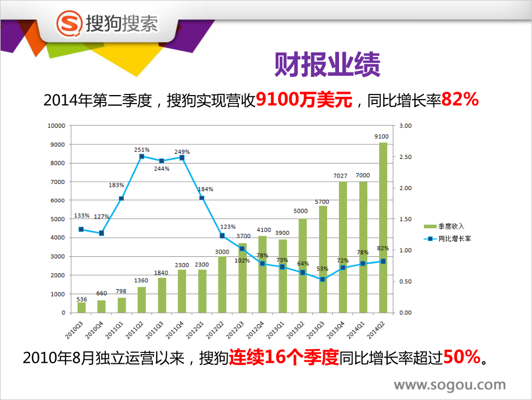Viewport: 532px width, 400px height.
Task: Click the 72% growth rate label
Action: click(342, 261)
